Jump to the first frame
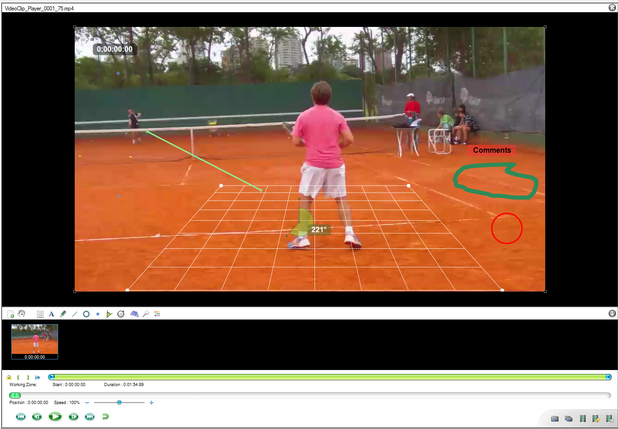The image size is (618, 429). pos(19,416)
